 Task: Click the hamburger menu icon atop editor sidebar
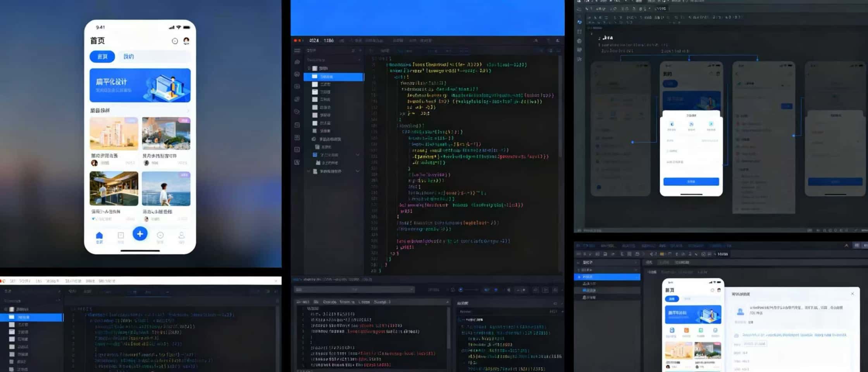pyautogui.click(x=297, y=51)
